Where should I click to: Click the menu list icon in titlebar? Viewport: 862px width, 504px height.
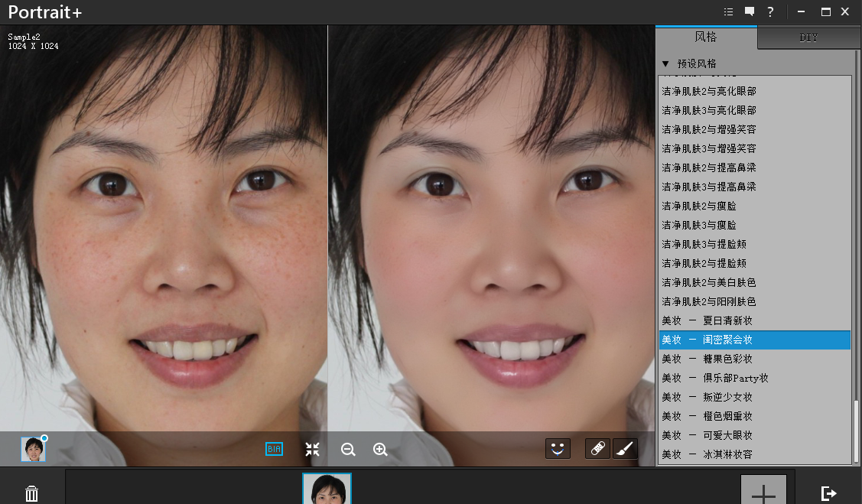[x=728, y=11]
